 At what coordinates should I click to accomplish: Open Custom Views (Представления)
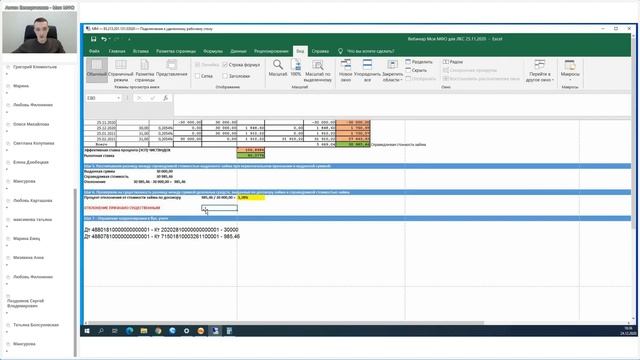click(x=172, y=68)
